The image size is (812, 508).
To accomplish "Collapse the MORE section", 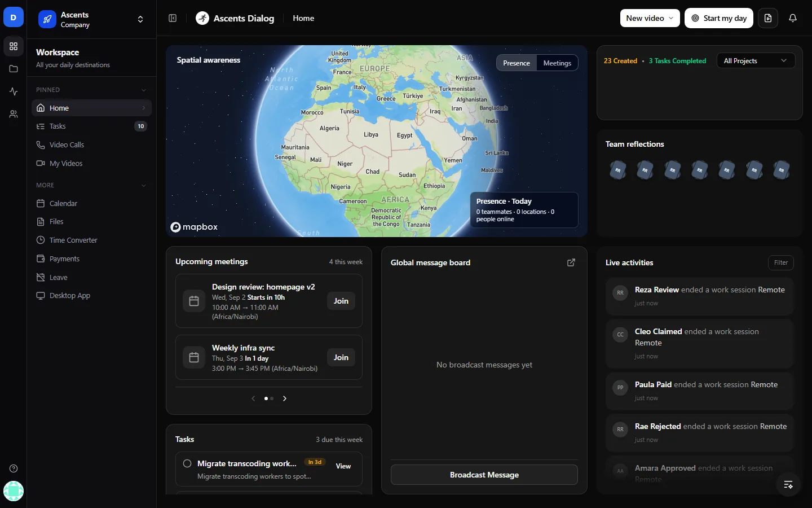I will 144,185.
